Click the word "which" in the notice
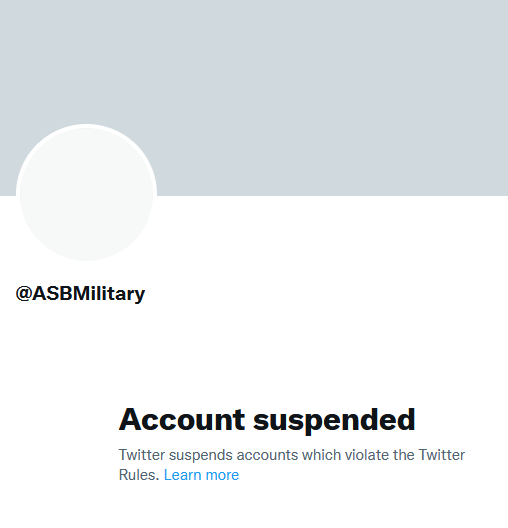The width and height of the screenshot is (508, 528). point(321,455)
